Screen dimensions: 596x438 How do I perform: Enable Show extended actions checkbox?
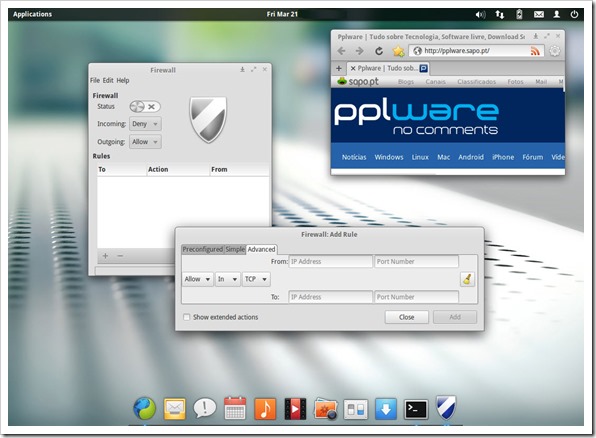tap(187, 317)
